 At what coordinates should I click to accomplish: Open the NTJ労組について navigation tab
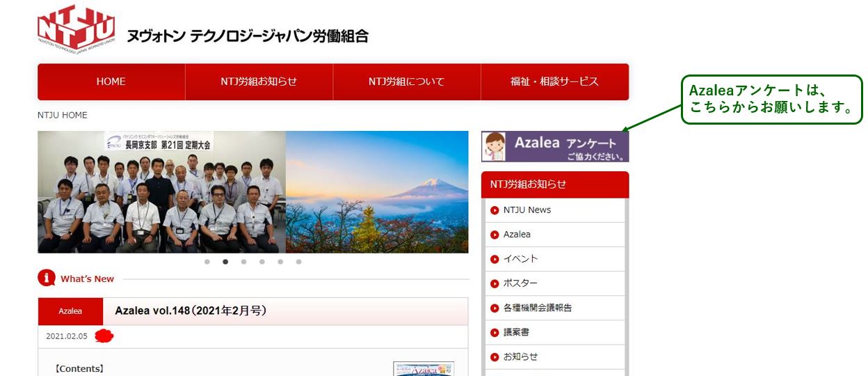tap(407, 81)
